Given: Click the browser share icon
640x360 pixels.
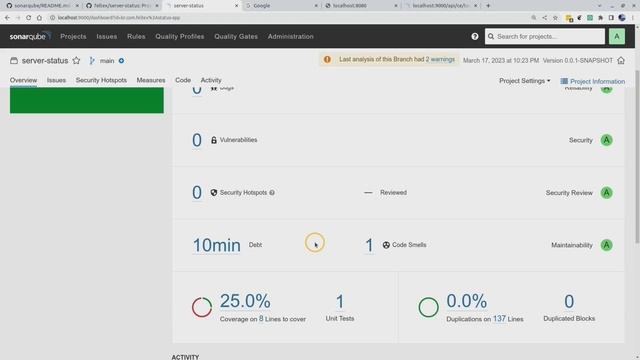Looking at the screenshot, I should (544, 18).
